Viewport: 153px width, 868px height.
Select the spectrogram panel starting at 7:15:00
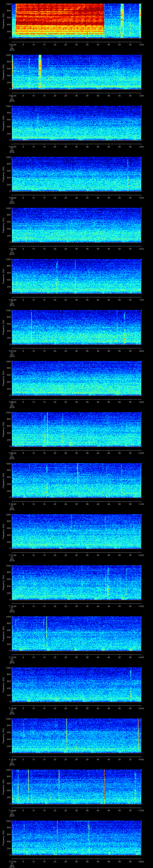pyautogui.click(x=77, y=736)
